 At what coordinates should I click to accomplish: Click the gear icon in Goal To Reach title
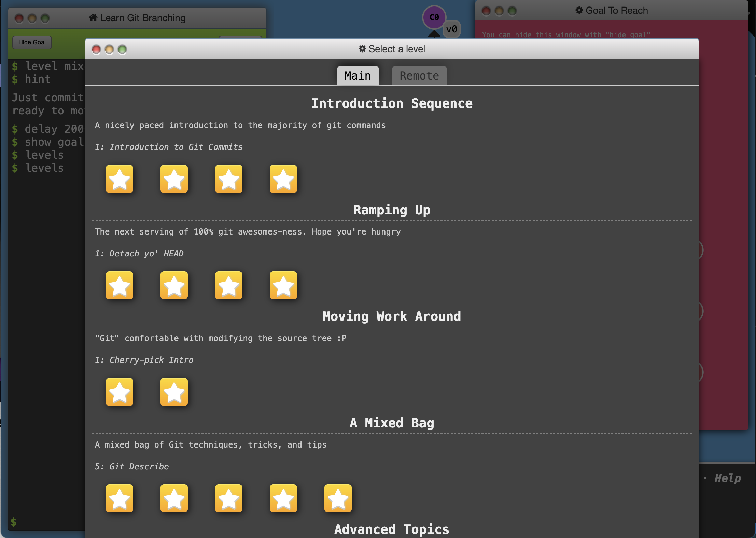579,10
